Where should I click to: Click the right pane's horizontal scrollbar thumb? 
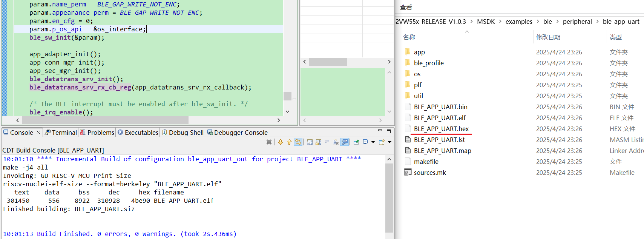pos(328,62)
